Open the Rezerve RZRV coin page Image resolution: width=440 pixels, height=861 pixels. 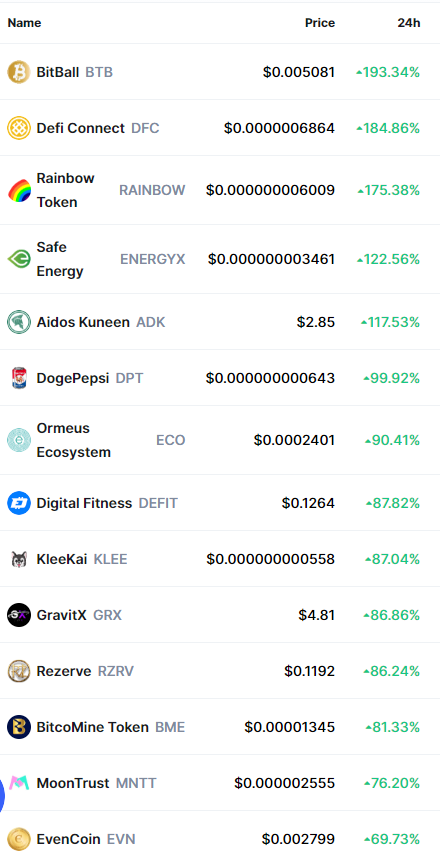[x=85, y=671]
